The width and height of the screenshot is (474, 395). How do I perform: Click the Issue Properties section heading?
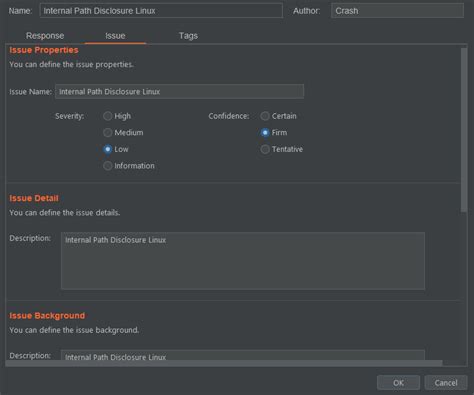click(44, 50)
